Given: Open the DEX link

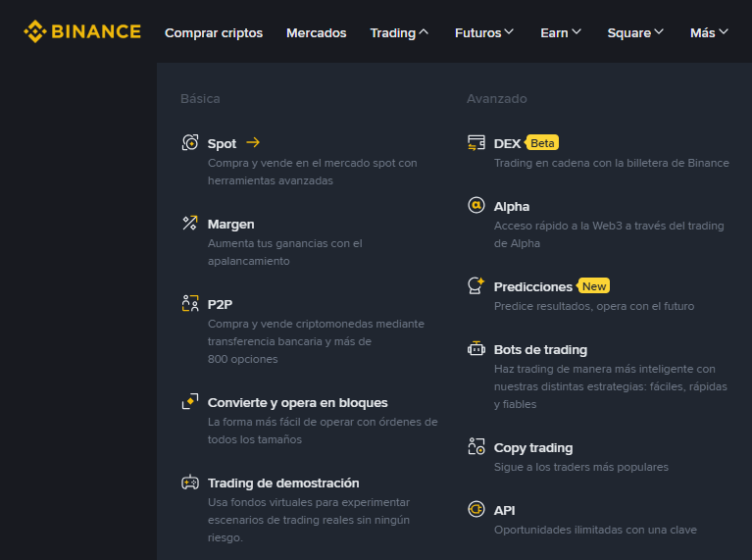Looking at the screenshot, I should point(507,143).
